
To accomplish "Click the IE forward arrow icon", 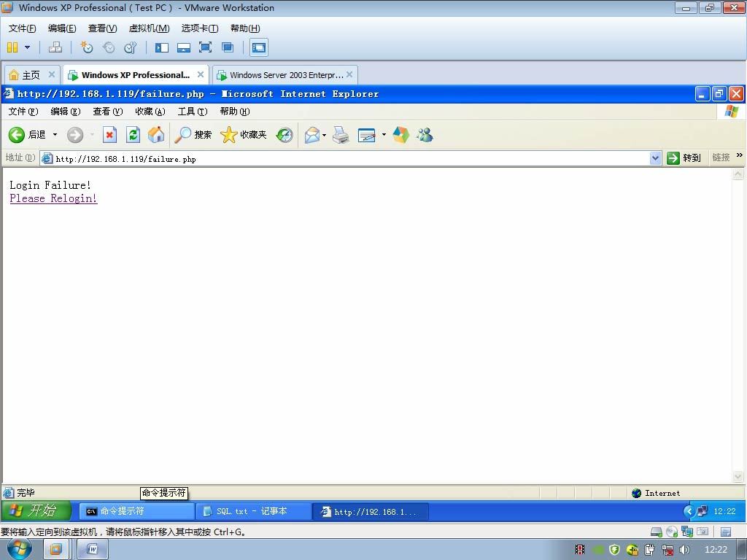I will pyautogui.click(x=75, y=135).
